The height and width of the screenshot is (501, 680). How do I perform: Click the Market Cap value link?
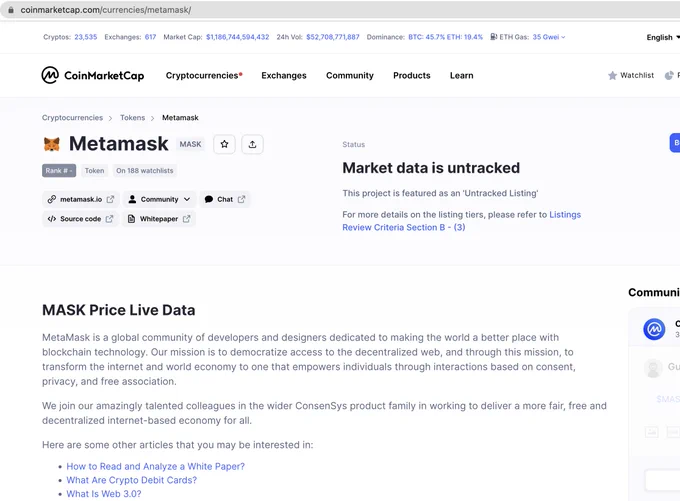pos(237,37)
